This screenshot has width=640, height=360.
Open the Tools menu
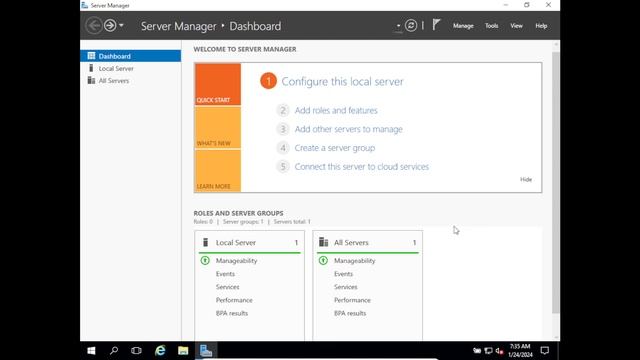(x=491, y=26)
